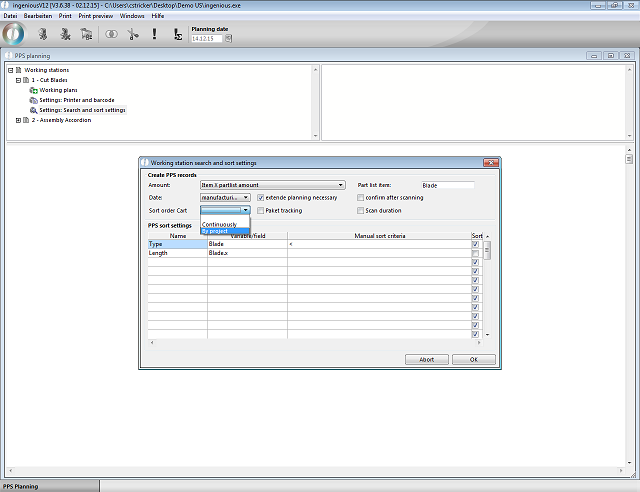The height and width of the screenshot is (492, 640).
Task: Open the Datei menu
Action: pyautogui.click(x=10, y=16)
